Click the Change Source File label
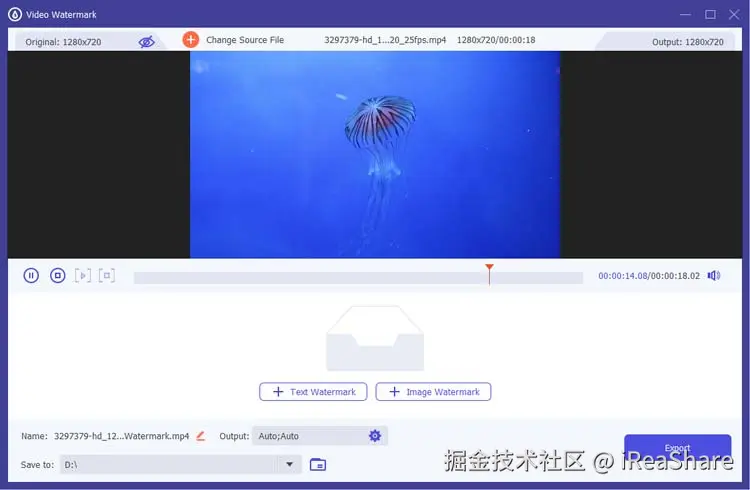 tap(245, 40)
